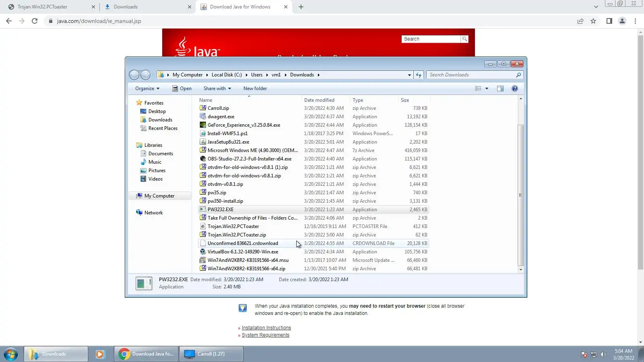Select Recent Places in navigation pane
This screenshot has width=644, height=362.
pyautogui.click(x=163, y=128)
